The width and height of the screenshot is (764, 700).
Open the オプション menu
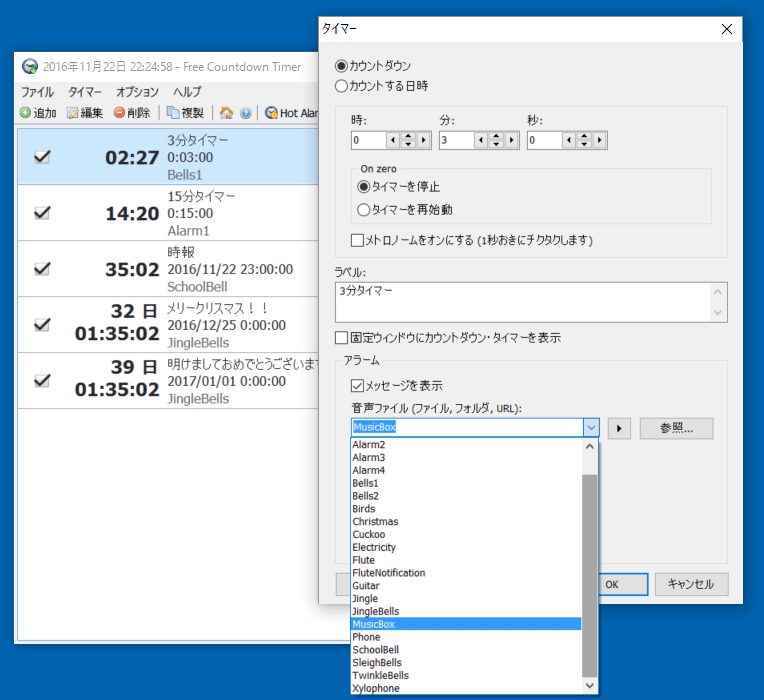click(137, 92)
